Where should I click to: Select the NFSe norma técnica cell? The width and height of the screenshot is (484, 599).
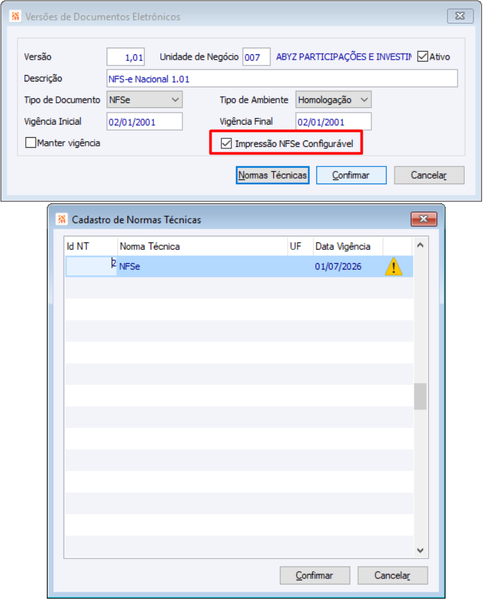(x=202, y=266)
